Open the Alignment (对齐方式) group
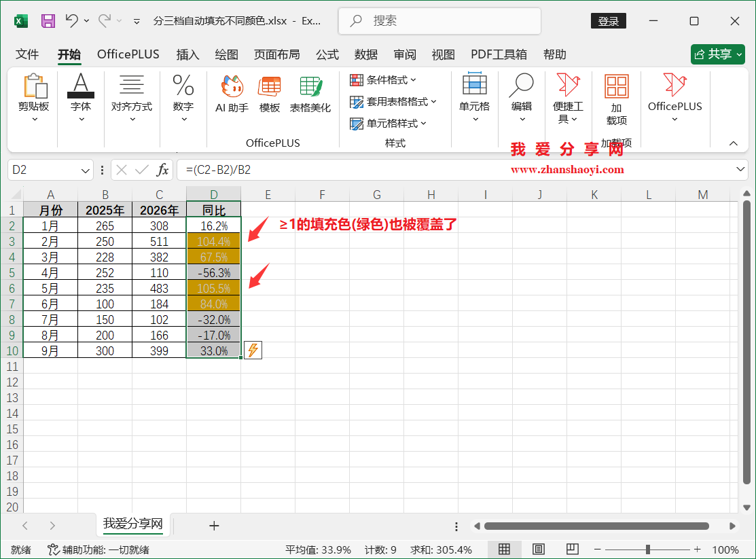The height and width of the screenshot is (559, 756). point(132,98)
